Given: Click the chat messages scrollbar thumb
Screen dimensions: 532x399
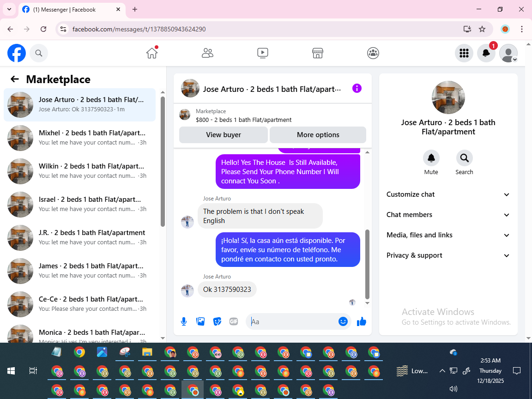Looking at the screenshot, I should click(x=367, y=264).
